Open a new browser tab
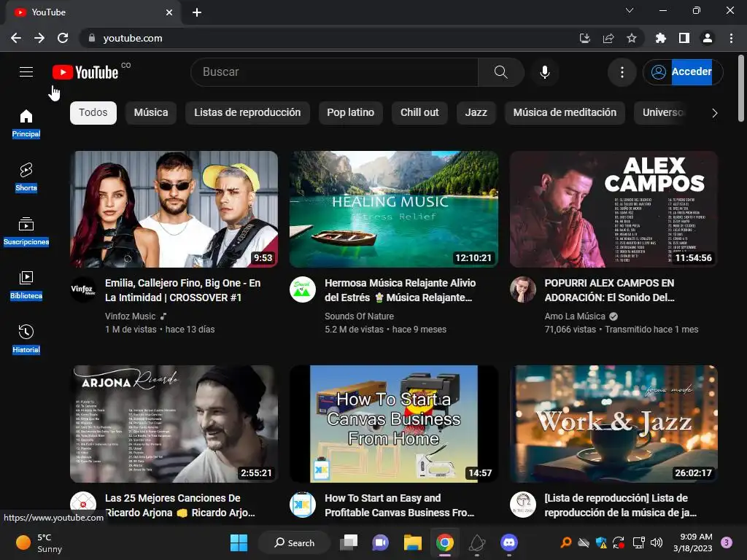 (197, 12)
